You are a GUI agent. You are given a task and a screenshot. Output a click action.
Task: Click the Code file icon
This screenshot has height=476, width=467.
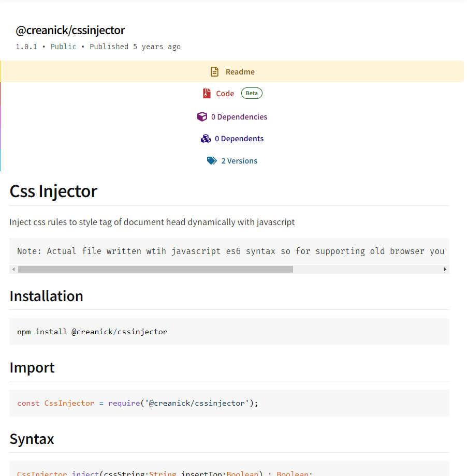point(207,93)
